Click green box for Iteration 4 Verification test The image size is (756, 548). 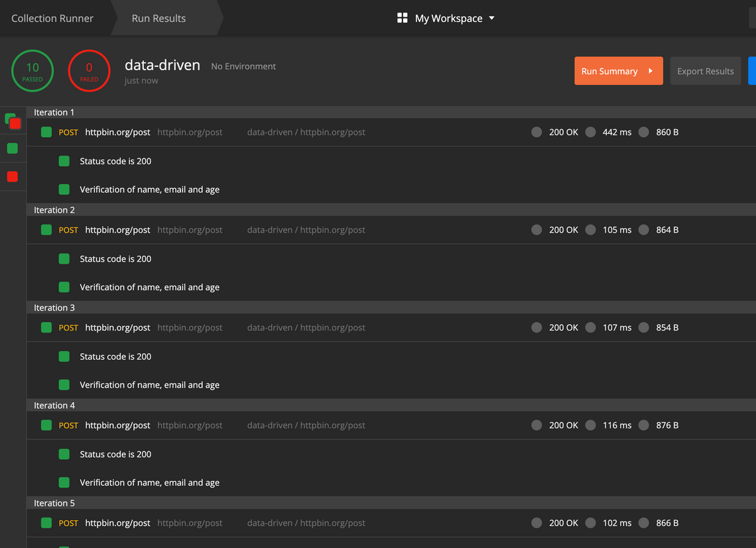point(64,483)
